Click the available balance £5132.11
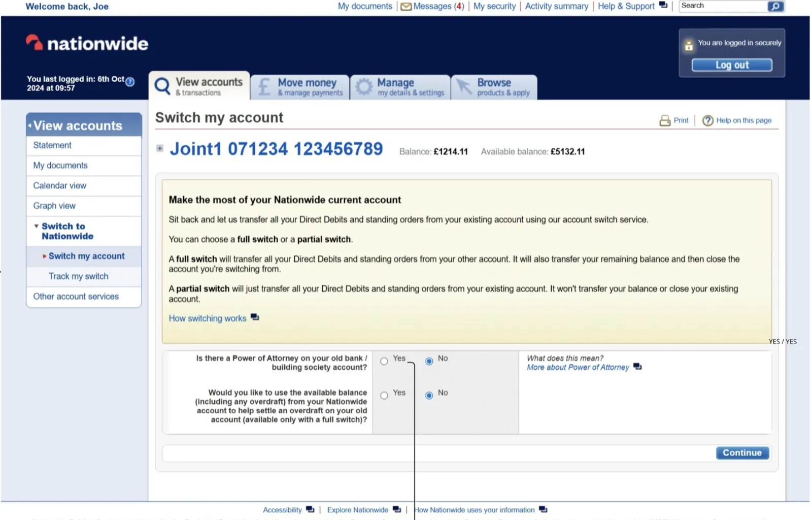 pos(567,152)
